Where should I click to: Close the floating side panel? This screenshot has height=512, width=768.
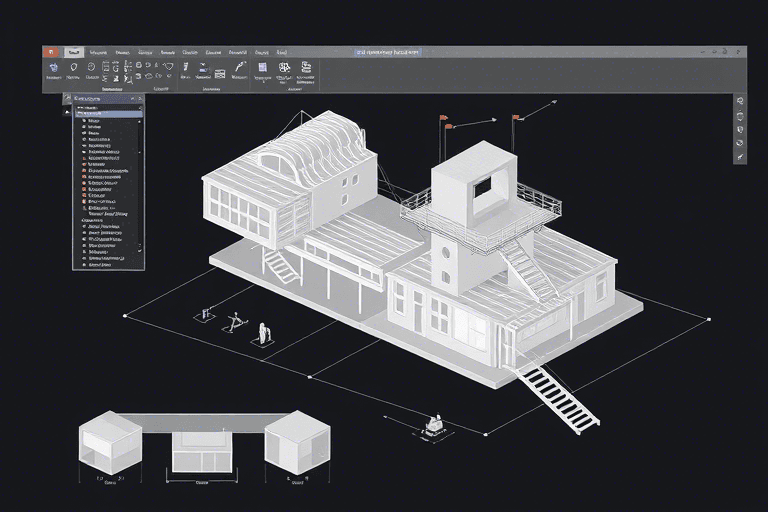[139, 99]
